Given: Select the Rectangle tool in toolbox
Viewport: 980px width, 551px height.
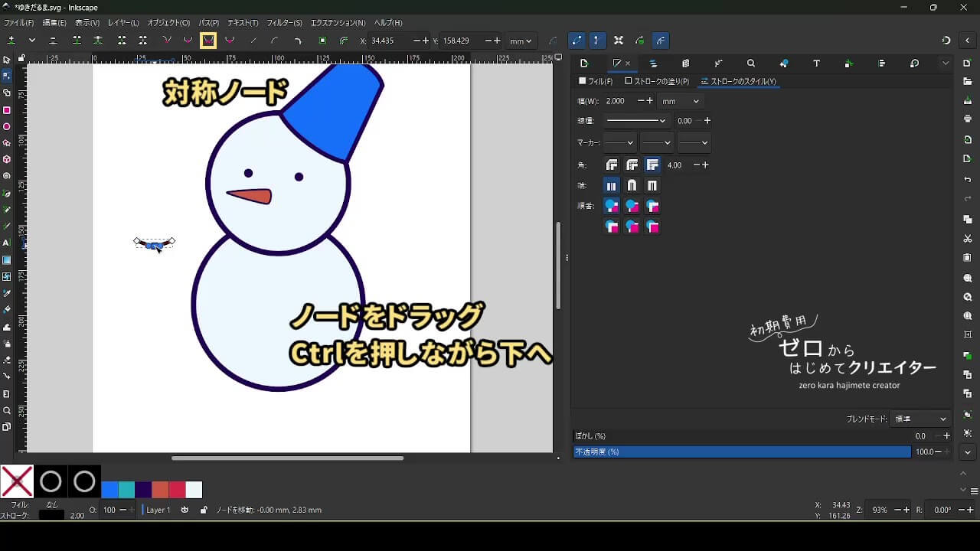Looking at the screenshot, I should point(7,110).
